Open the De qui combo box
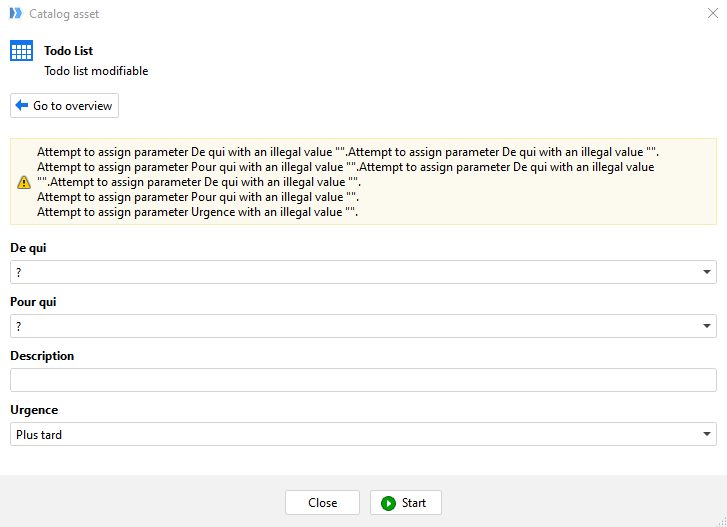The height and width of the screenshot is (527, 727). (364, 272)
